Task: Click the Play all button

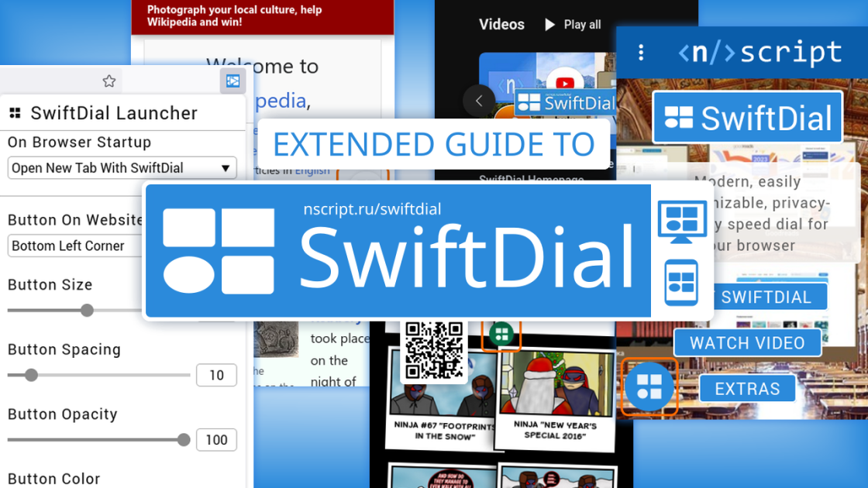Action: point(573,25)
